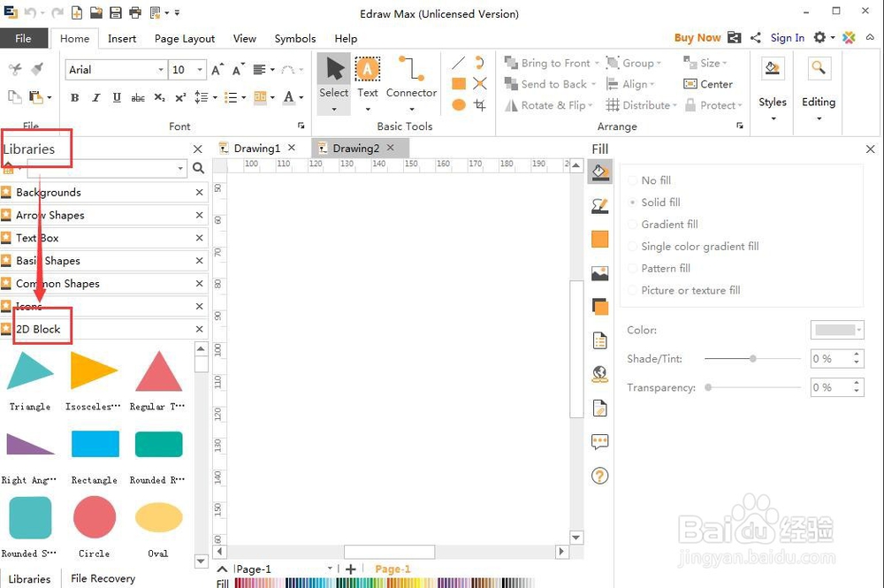The image size is (884, 588).
Task: Increase font size with grow icon
Action: pyautogui.click(x=217, y=69)
